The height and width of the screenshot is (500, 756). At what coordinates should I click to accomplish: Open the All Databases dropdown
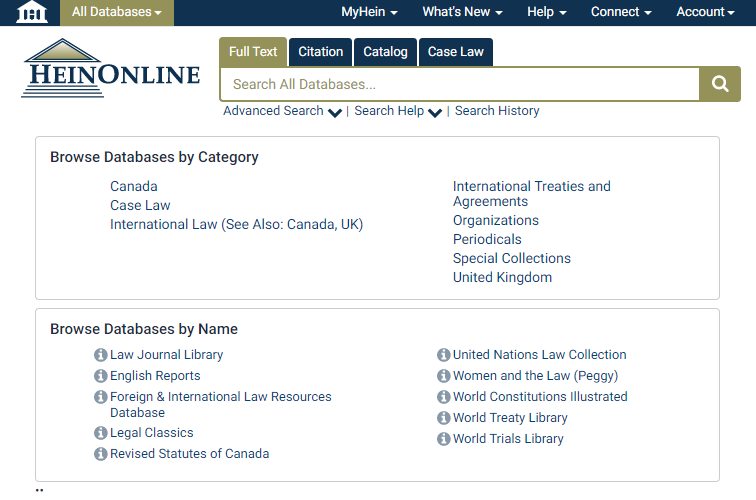pos(117,12)
